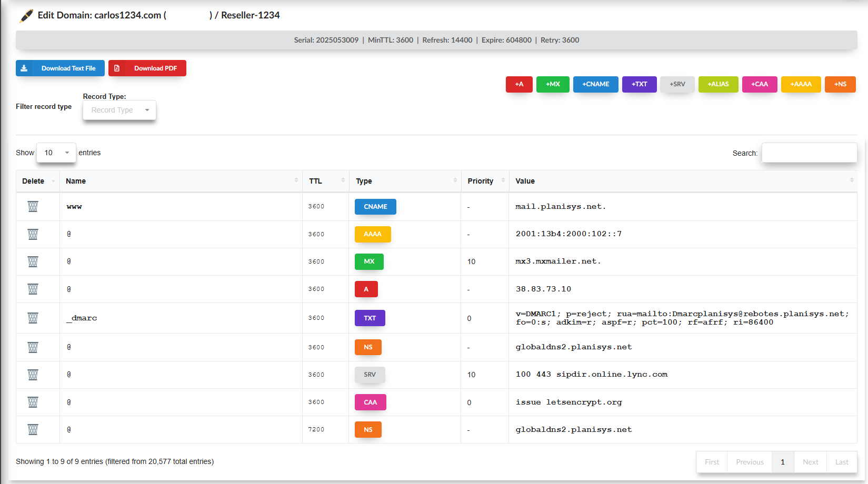This screenshot has width=868, height=484.
Task: Delete the AAAA record row
Action: click(33, 234)
